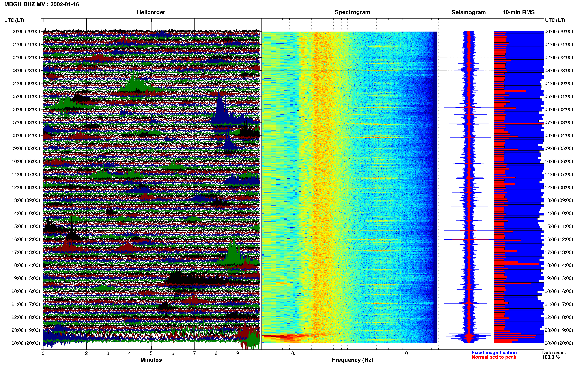Click the right 'UTC (LT)' axis label
The height and width of the screenshot is (368, 588).
tap(555, 20)
